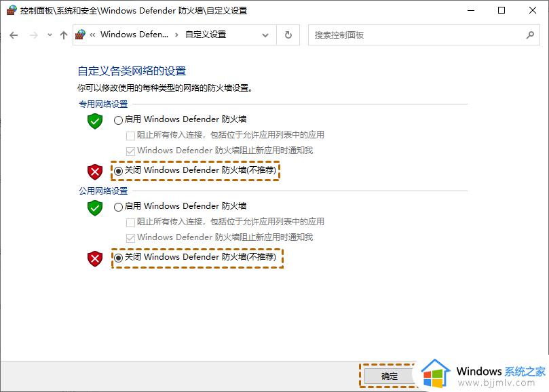Enable firewall for public network
This screenshot has height=392, width=549.
coord(118,207)
